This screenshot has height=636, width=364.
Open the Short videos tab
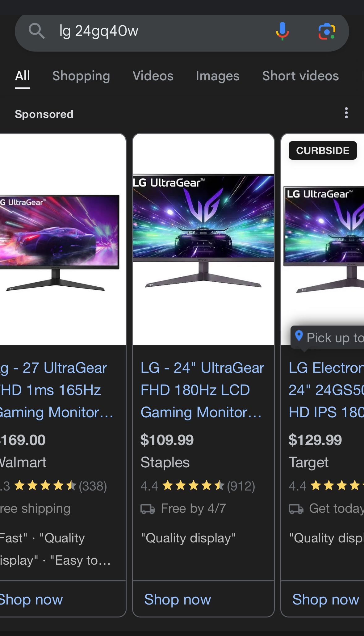point(300,76)
